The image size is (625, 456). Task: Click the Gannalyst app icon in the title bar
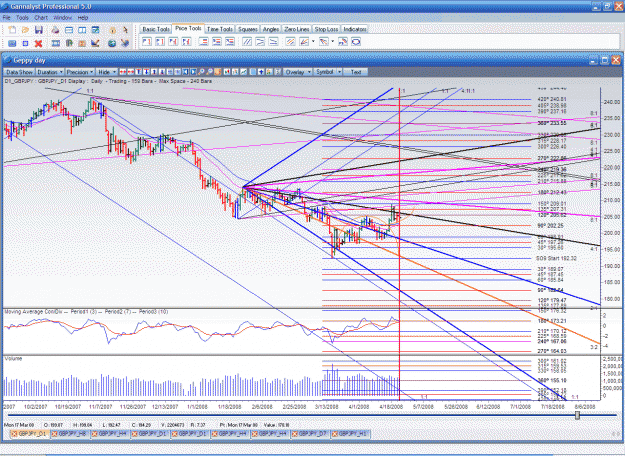(x=6, y=6)
